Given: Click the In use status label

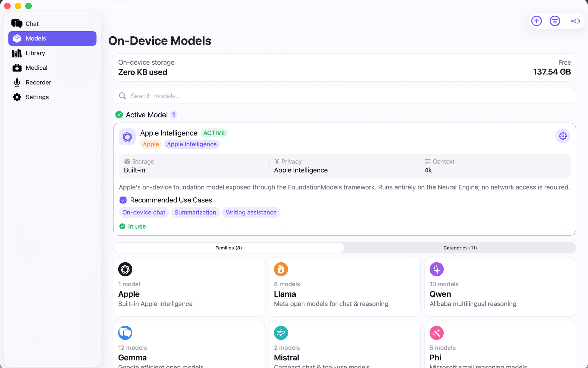Looking at the screenshot, I should coord(137,226).
